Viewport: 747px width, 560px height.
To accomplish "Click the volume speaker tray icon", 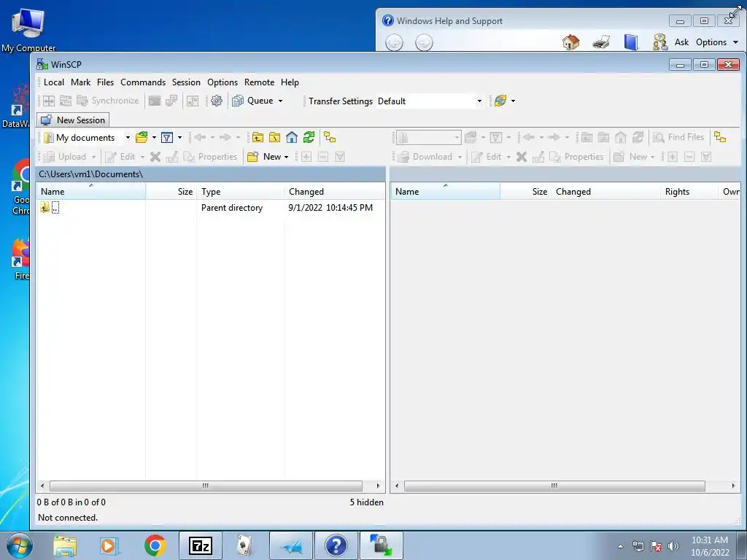I will pyautogui.click(x=673, y=546).
